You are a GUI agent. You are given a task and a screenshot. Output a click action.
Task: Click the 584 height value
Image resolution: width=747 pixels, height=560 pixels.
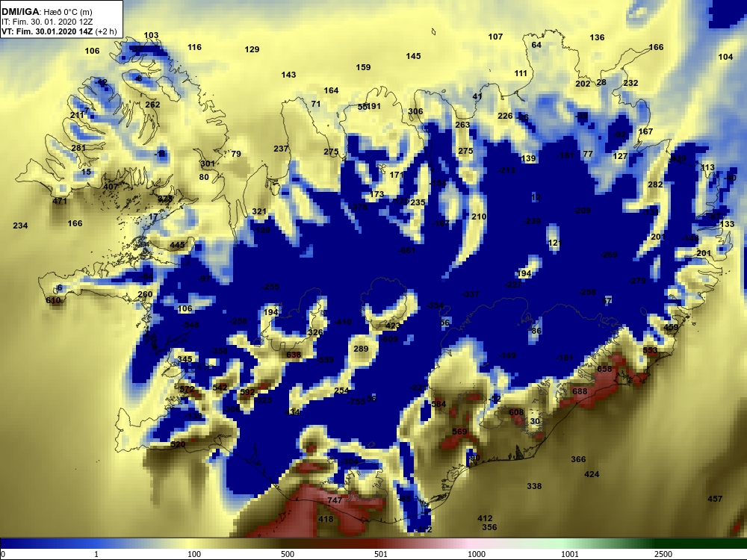(x=438, y=404)
